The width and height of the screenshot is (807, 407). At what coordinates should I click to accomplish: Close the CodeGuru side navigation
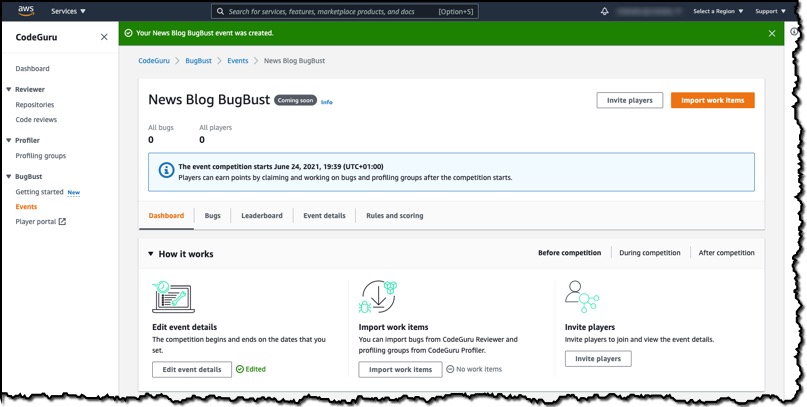pyautogui.click(x=104, y=37)
